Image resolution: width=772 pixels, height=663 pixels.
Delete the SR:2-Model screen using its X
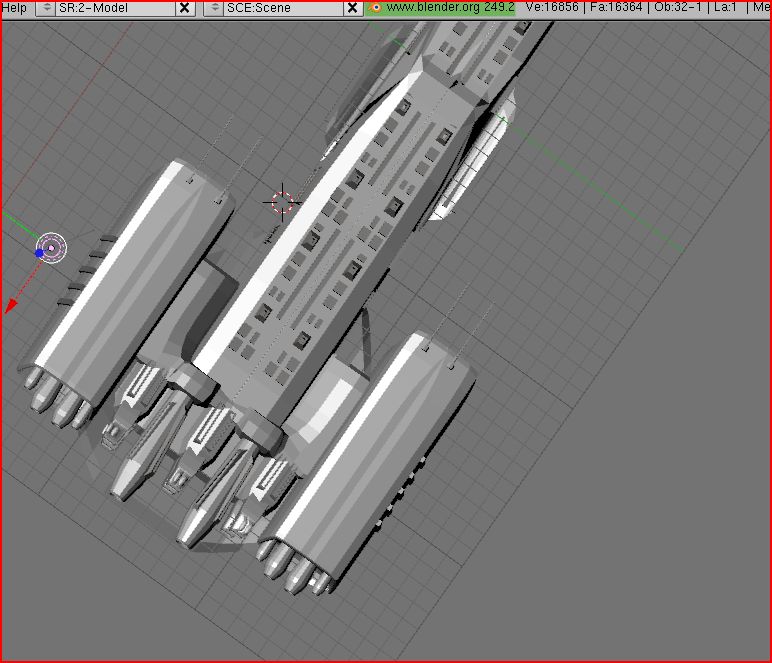tap(185, 8)
